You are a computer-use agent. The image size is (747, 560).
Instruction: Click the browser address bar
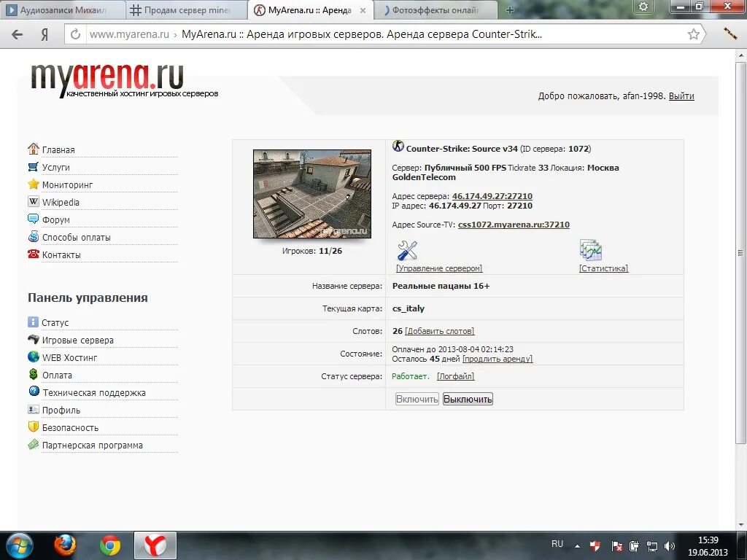[x=386, y=34]
